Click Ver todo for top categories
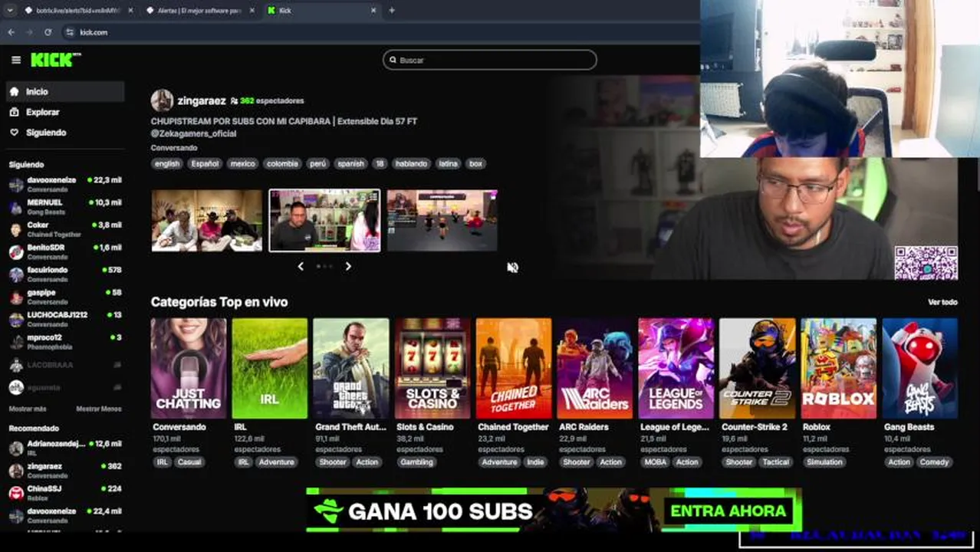Screen dimensions: 980x552 pyautogui.click(x=942, y=302)
